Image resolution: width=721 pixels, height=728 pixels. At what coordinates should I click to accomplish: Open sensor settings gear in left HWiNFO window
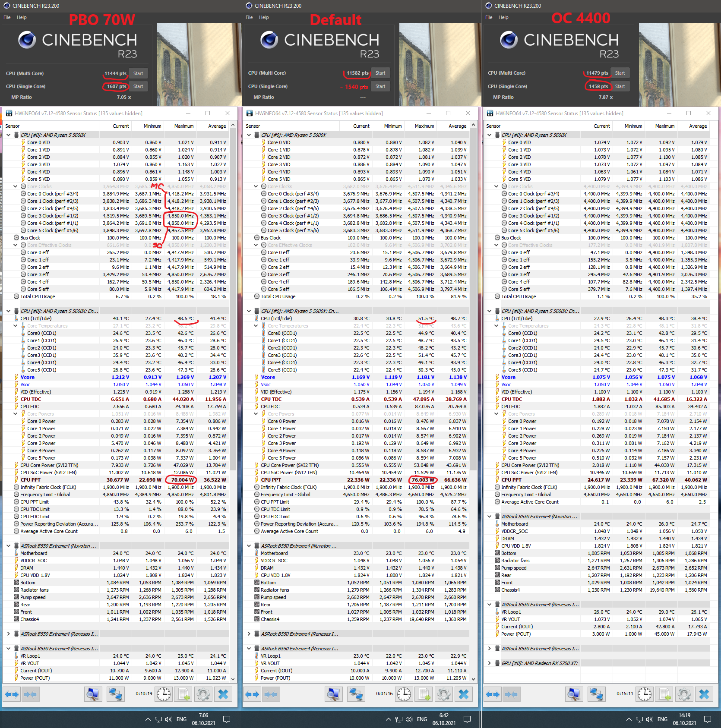pos(203,694)
